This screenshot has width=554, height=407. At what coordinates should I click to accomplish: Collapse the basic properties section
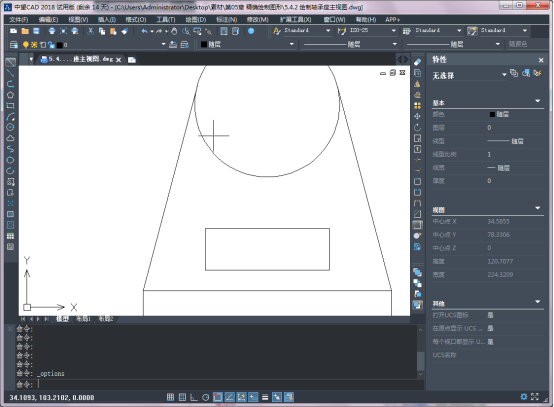[538, 101]
